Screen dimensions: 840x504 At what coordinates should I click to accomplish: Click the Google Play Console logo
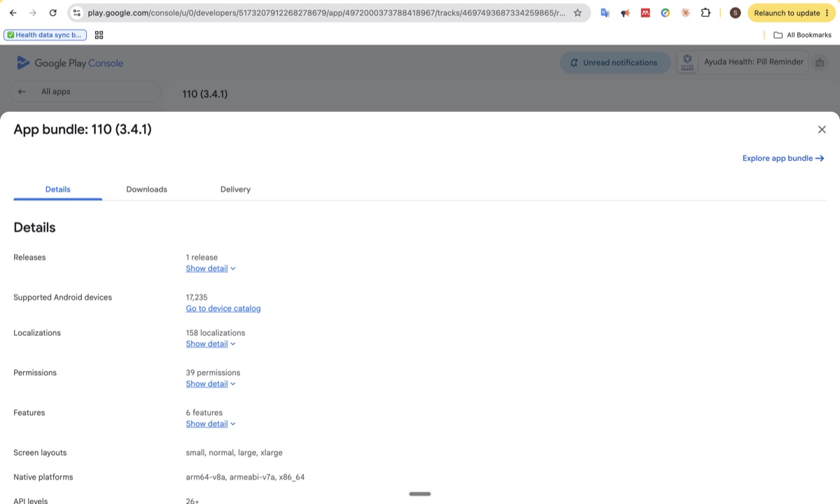tap(70, 63)
